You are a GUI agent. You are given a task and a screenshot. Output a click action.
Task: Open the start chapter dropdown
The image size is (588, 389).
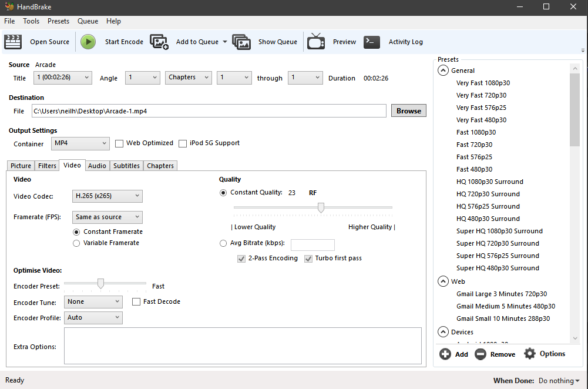point(234,78)
